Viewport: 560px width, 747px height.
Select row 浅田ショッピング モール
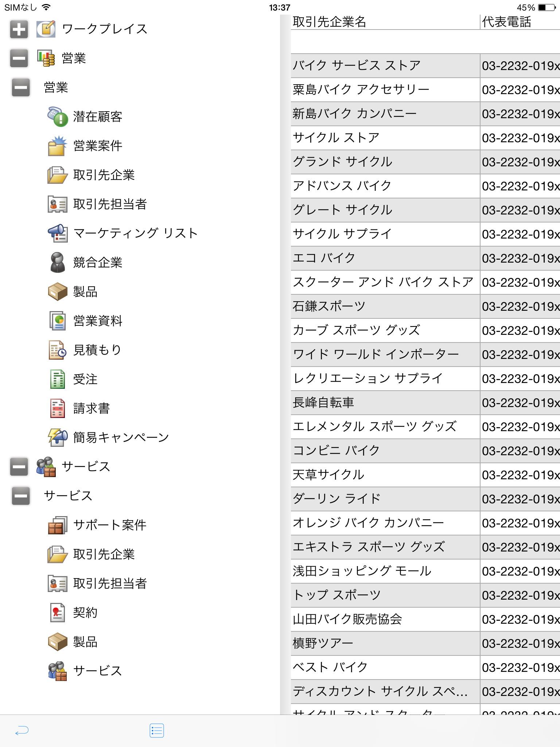coord(425,571)
